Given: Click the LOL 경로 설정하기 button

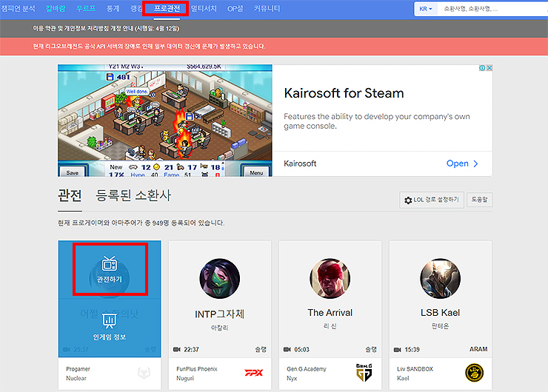Looking at the screenshot, I should (x=432, y=200).
